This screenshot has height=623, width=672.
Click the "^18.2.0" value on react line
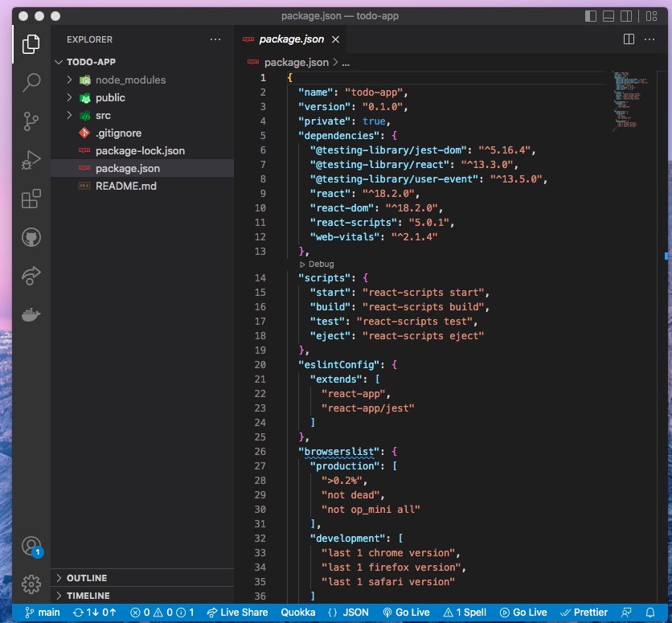[388, 194]
